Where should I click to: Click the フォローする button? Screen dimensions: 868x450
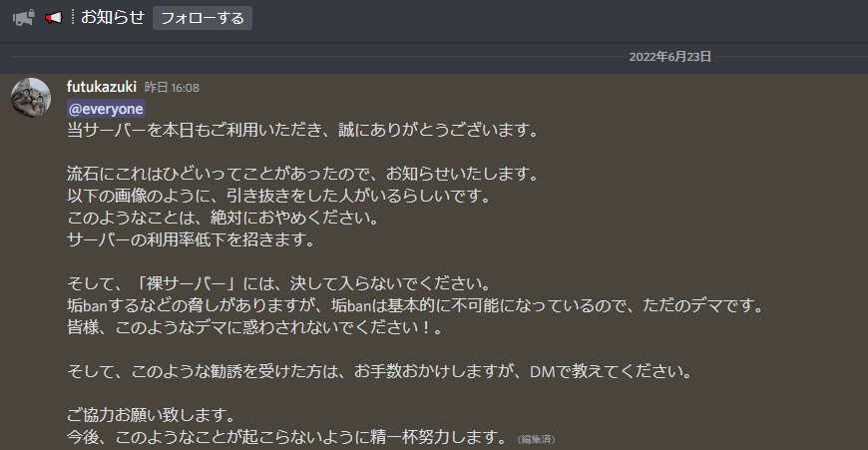click(x=203, y=18)
